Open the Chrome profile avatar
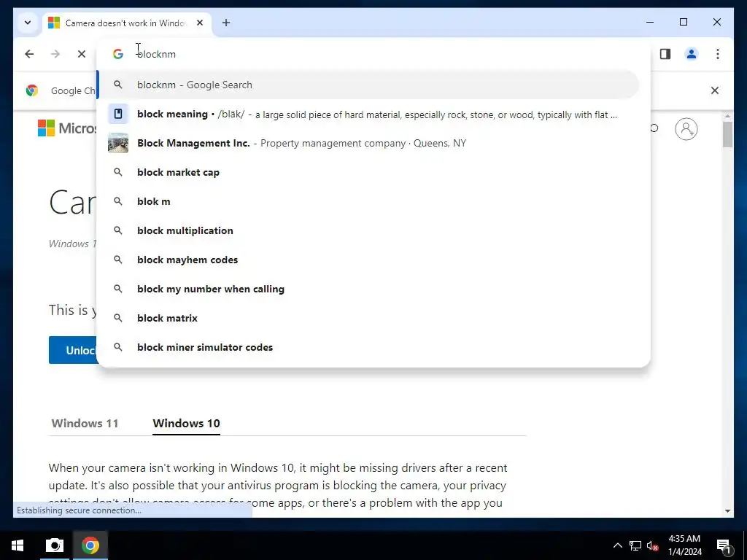 pos(692,54)
